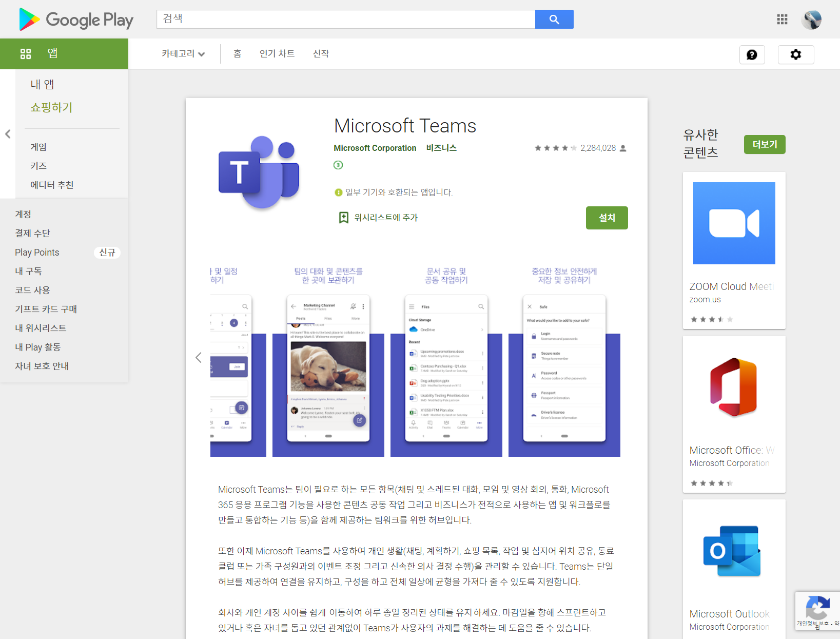
Task: Click the Microsoft Teams app logo
Action: [x=259, y=173]
